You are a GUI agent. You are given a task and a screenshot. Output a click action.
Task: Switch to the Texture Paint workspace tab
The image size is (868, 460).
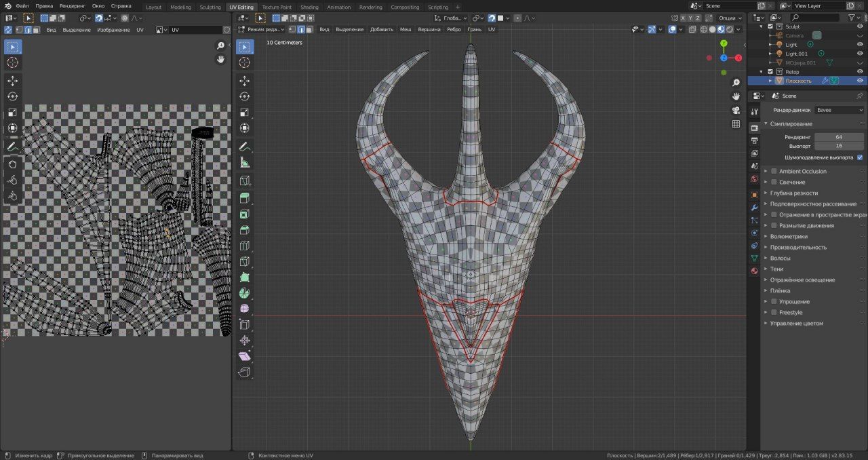[277, 7]
